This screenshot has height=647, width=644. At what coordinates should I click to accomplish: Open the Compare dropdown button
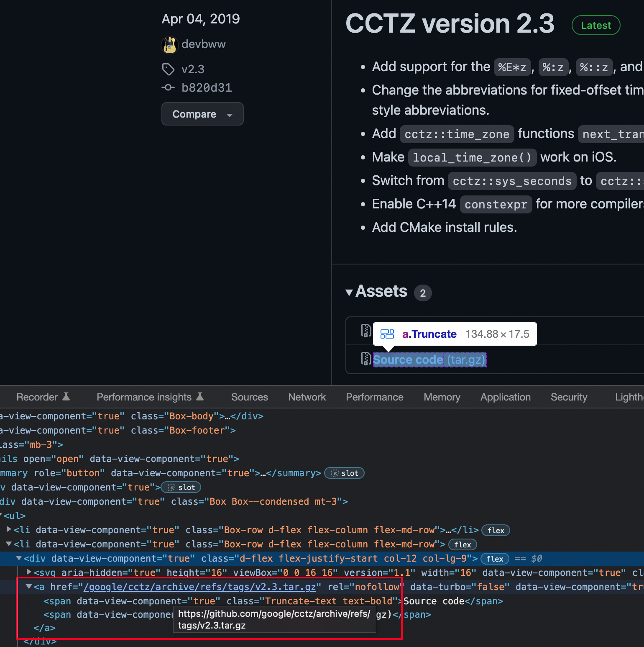point(202,114)
